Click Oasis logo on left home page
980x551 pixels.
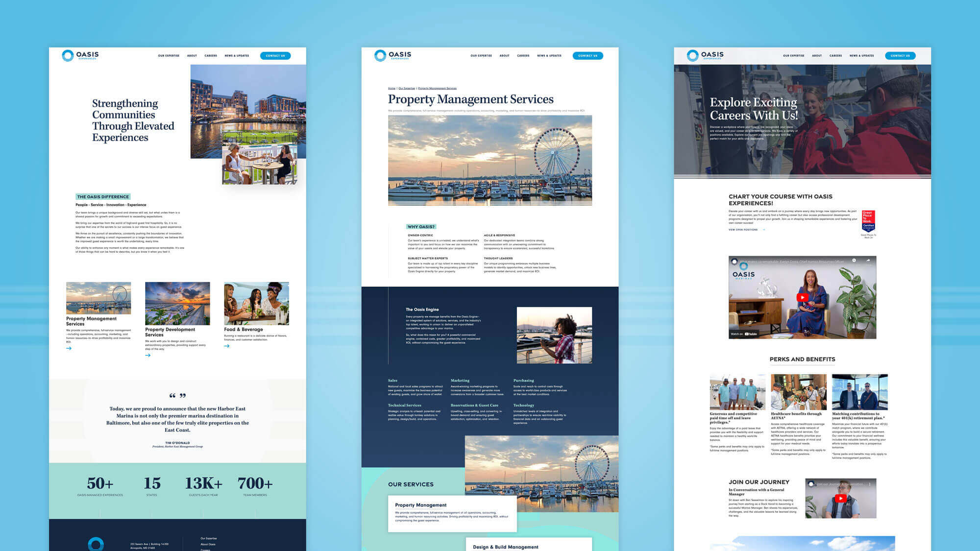pyautogui.click(x=80, y=55)
